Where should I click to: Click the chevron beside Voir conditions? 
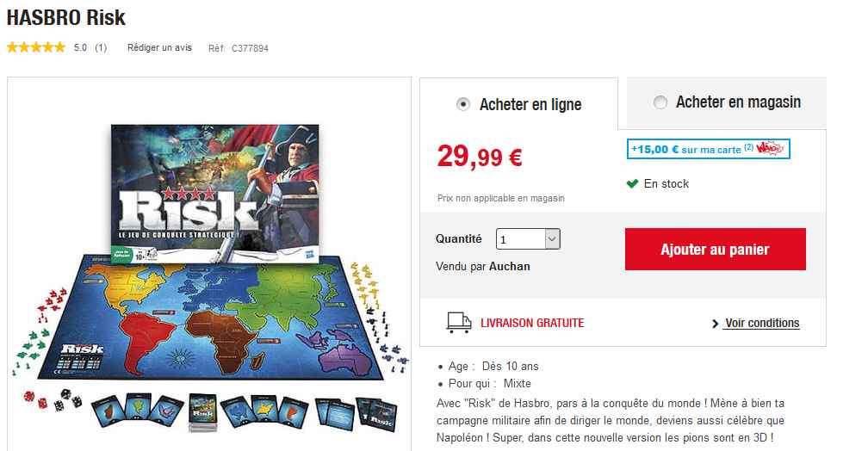[716, 324]
